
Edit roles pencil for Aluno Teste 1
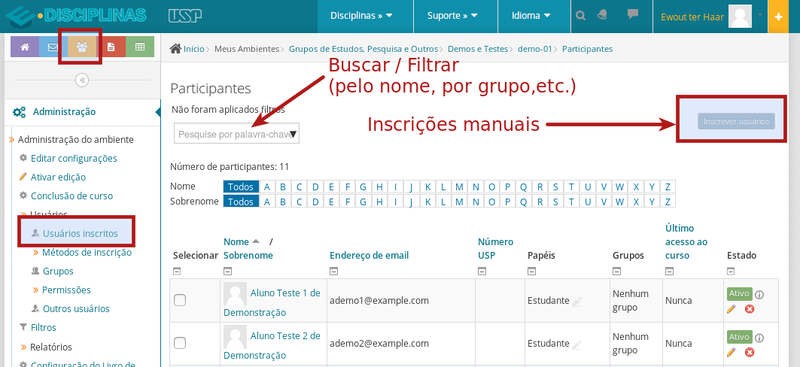pos(577,302)
